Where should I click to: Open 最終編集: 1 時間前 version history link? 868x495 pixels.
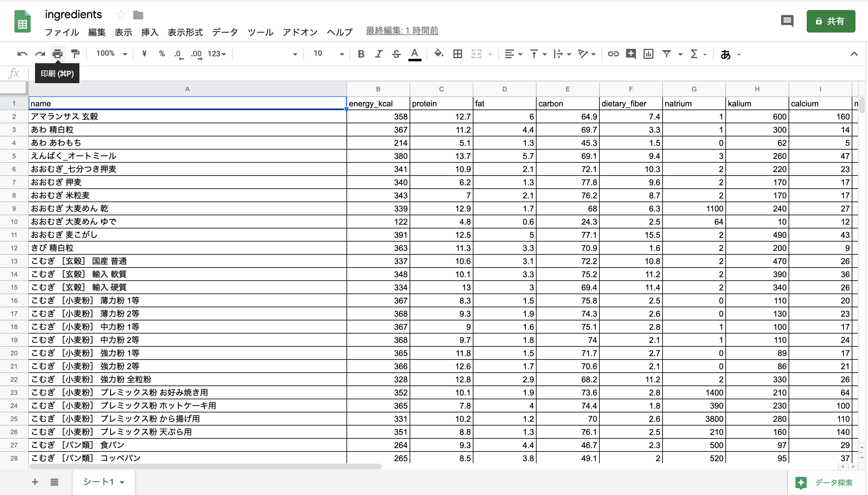pyautogui.click(x=401, y=31)
